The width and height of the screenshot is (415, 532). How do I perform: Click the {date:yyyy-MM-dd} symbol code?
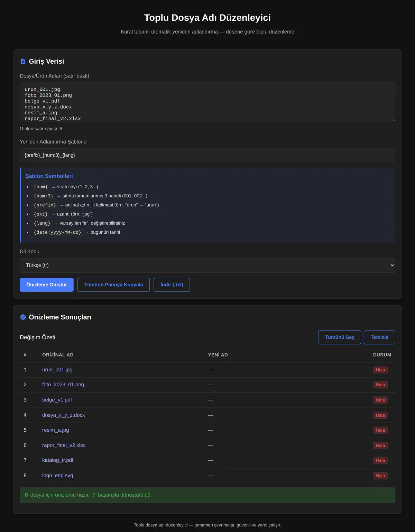tap(57, 232)
